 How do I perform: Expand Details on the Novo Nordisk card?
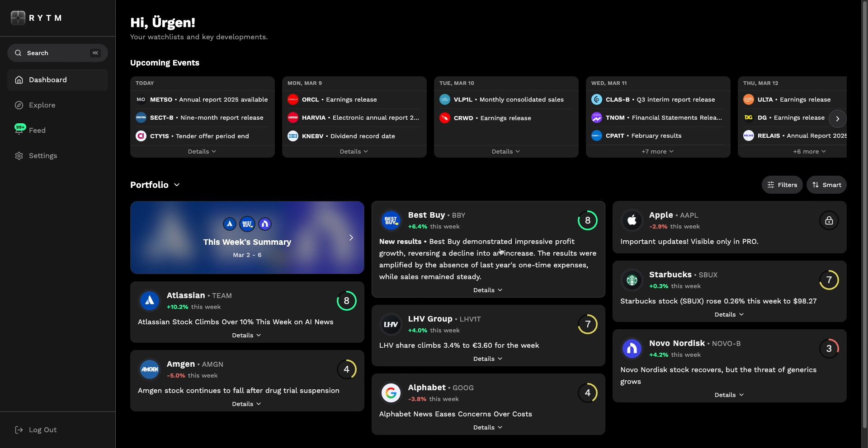(x=729, y=395)
